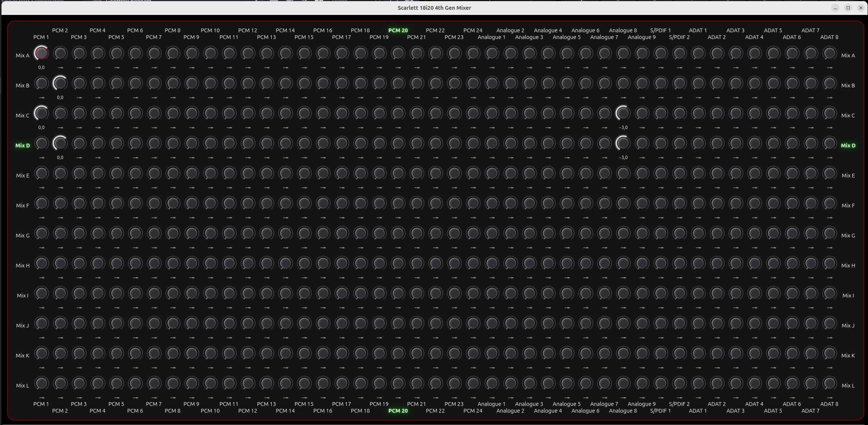Click the S/PDIF 1 label in the top header
Viewport: 868px width, 425px height.
tap(660, 30)
